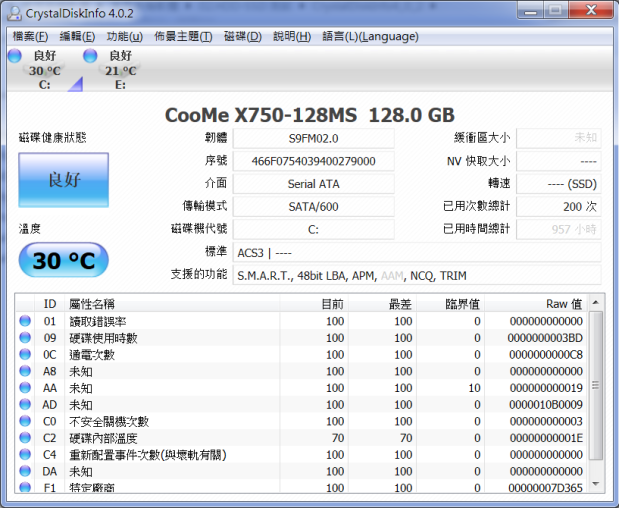Open the 說明(H) menu
This screenshot has width=619, height=508.
click(292, 37)
